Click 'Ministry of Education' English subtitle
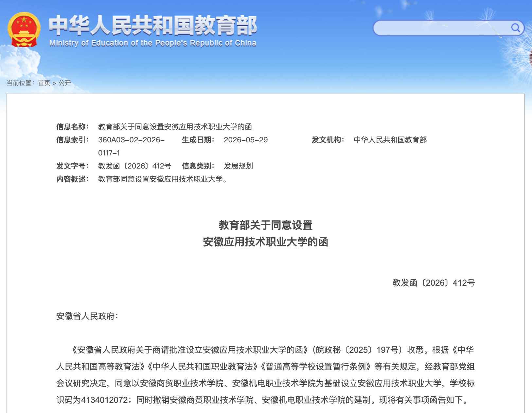532x413 pixels. tap(153, 43)
